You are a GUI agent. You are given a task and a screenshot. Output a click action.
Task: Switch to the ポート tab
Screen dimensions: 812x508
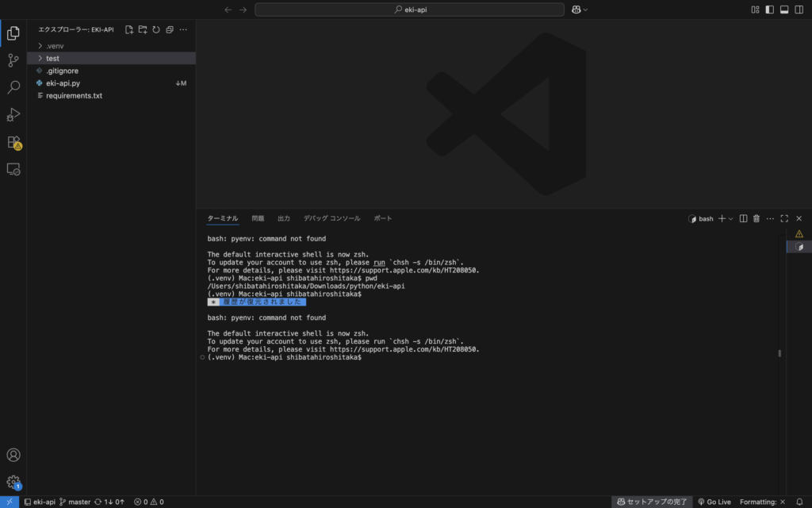[x=383, y=218]
